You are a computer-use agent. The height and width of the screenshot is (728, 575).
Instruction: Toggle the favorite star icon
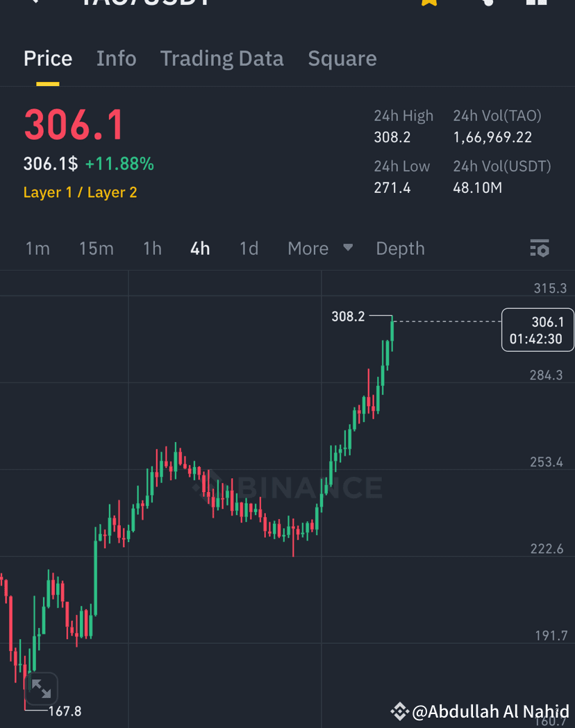coord(429,2)
